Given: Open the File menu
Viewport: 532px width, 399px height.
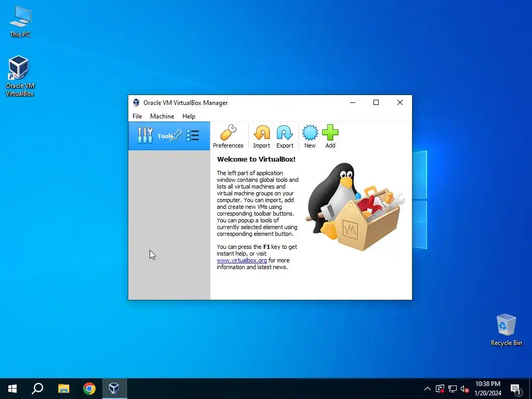Looking at the screenshot, I should 137,116.
